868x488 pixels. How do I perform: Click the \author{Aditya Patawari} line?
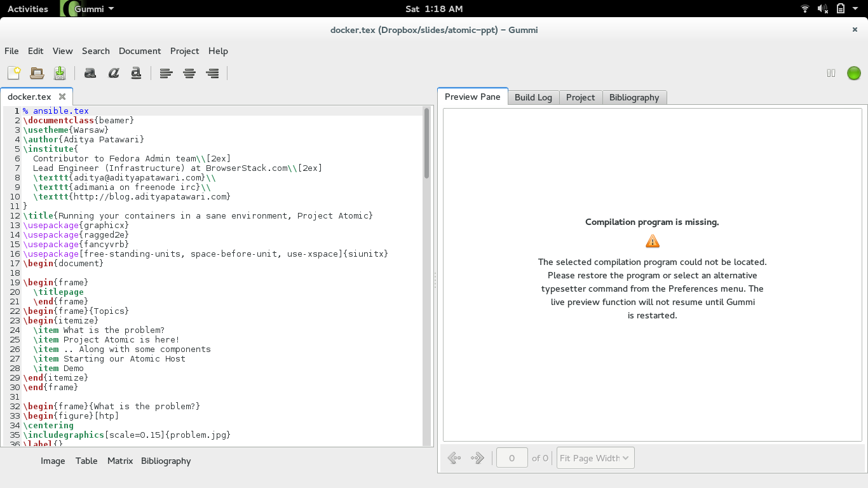pyautogui.click(x=84, y=139)
